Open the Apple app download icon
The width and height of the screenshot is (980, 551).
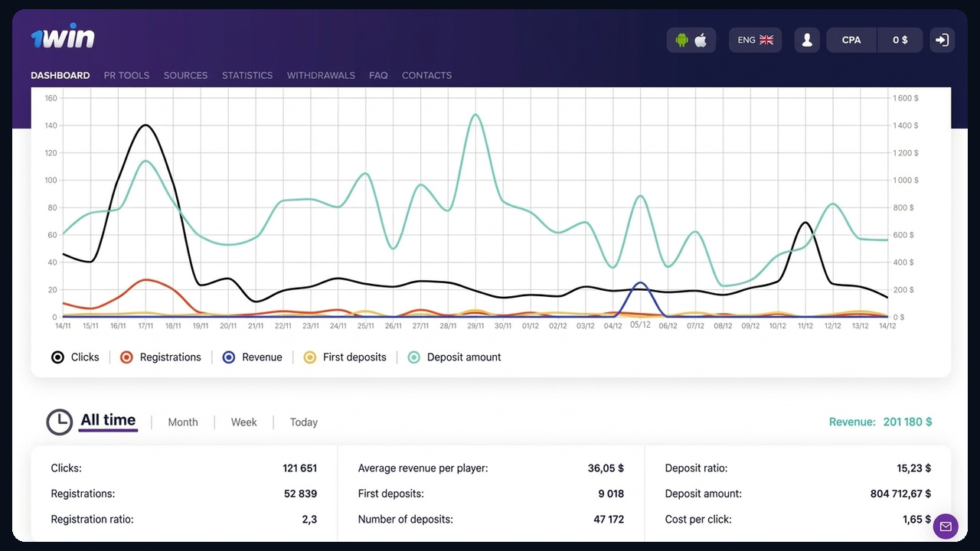click(701, 40)
